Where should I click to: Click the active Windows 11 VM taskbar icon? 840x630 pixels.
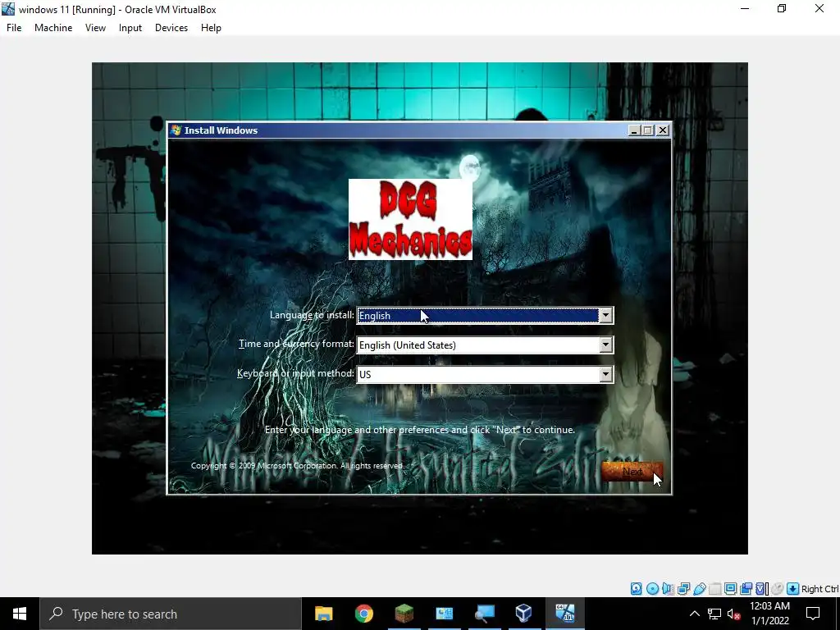tap(564, 614)
